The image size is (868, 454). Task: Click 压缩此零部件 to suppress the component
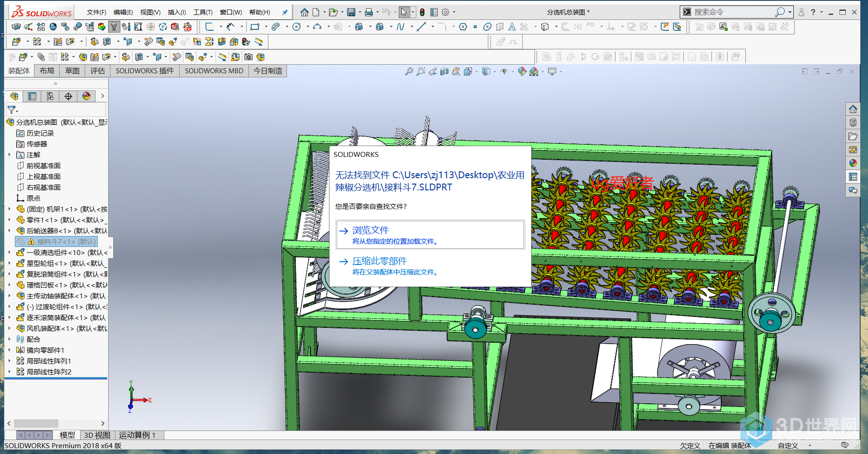[x=430, y=265]
